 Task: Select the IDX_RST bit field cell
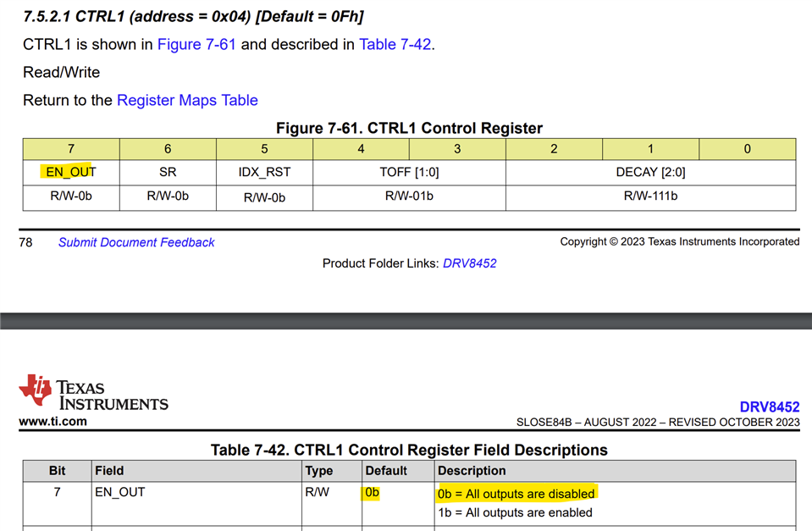(x=264, y=172)
